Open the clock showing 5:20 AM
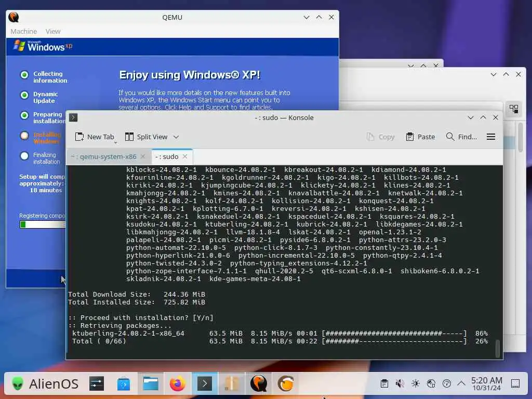Viewport: 532px width, 399px height. click(486, 384)
